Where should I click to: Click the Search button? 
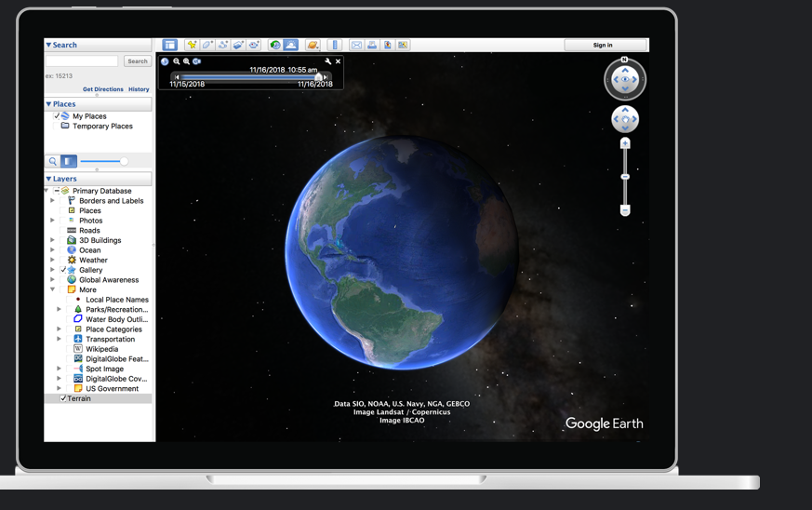[138, 61]
